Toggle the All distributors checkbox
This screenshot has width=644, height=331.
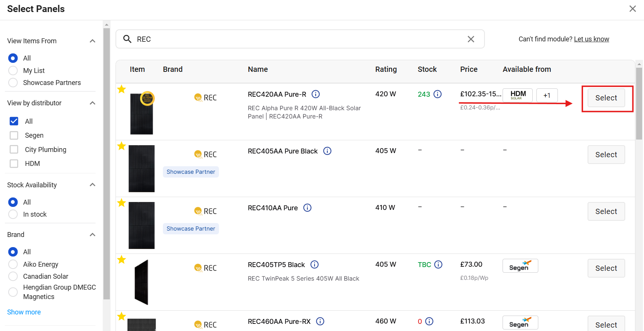coord(14,121)
